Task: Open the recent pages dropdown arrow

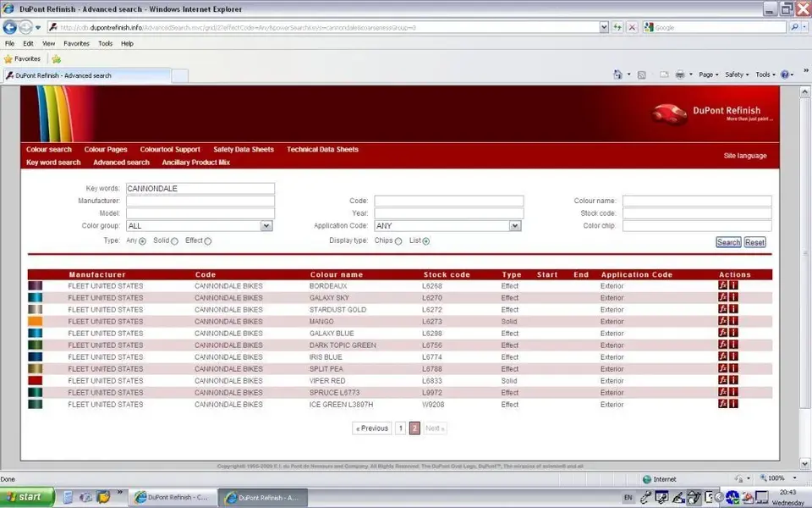Action: [x=38, y=27]
